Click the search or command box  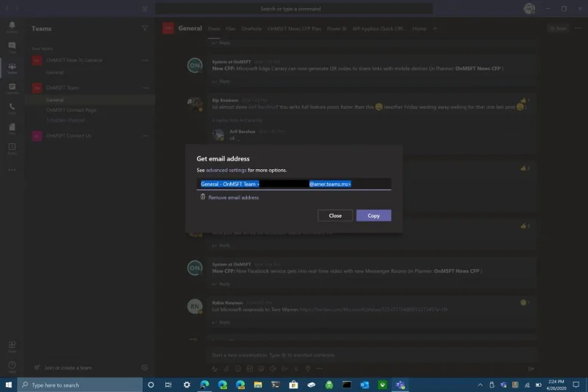[x=293, y=9]
